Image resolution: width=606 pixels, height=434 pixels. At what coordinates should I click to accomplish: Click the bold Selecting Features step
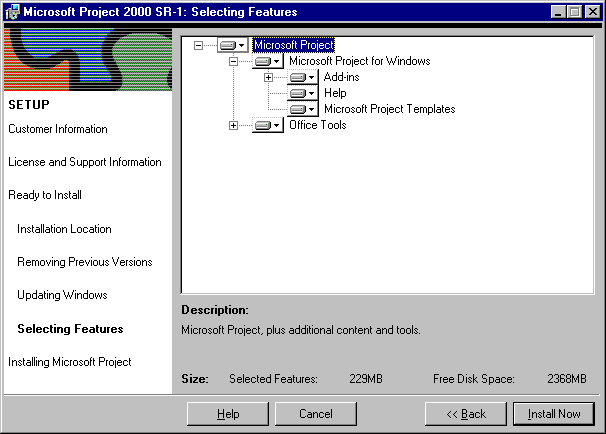(x=70, y=329)
